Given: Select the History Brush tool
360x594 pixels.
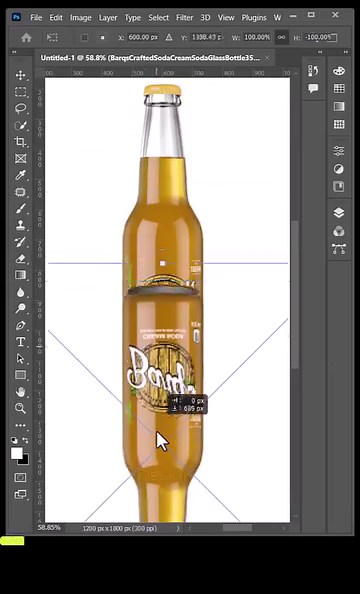Looking at the screenshot, I should [20, 242].
